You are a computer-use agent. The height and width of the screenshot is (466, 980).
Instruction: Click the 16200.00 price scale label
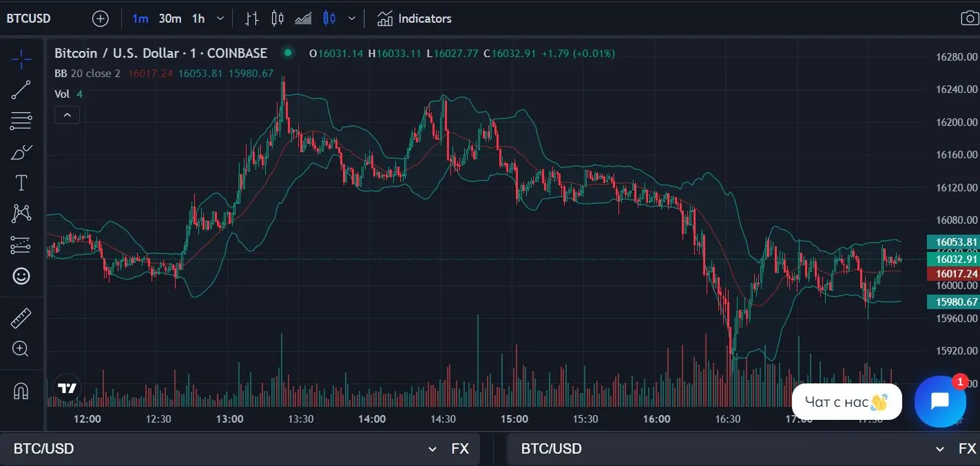[957, 122]
